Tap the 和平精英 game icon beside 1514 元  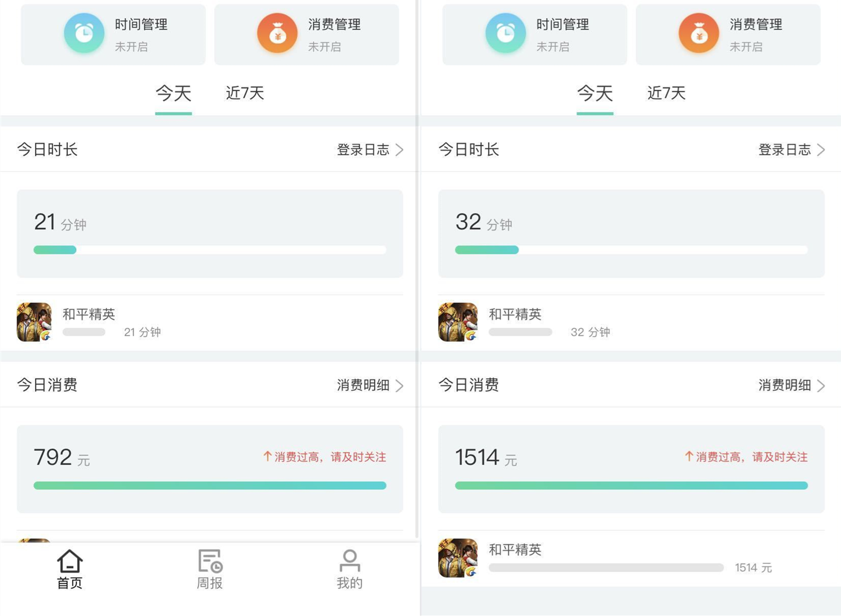coord(457,558)
